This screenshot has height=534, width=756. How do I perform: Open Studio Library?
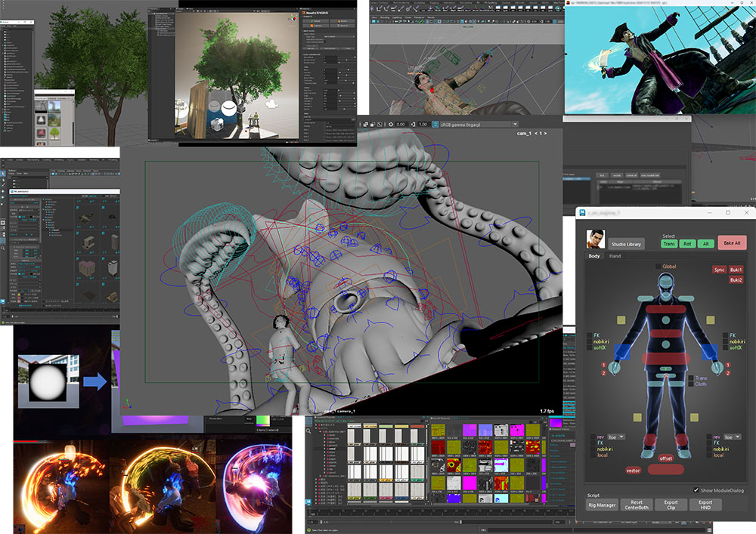pyautogui.click(x=627, y=243)
